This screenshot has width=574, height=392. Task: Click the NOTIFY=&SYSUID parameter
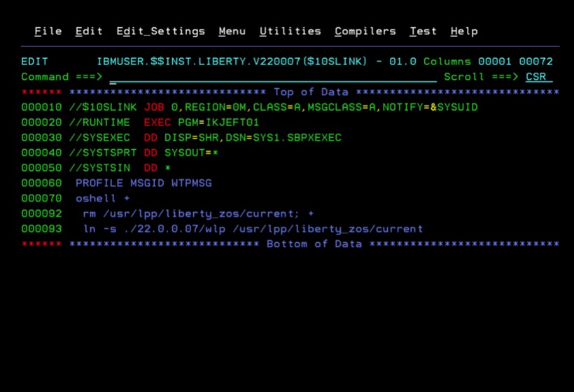pyautogui.click(x=430, y=107)
